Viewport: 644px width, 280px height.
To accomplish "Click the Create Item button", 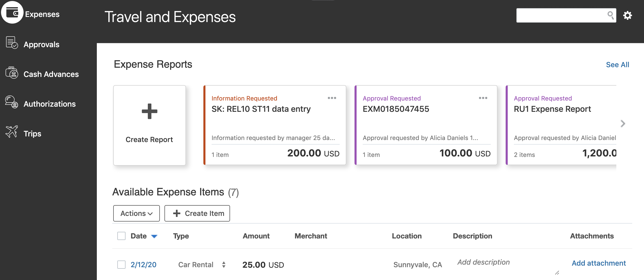I will click(x=197, y=213).
